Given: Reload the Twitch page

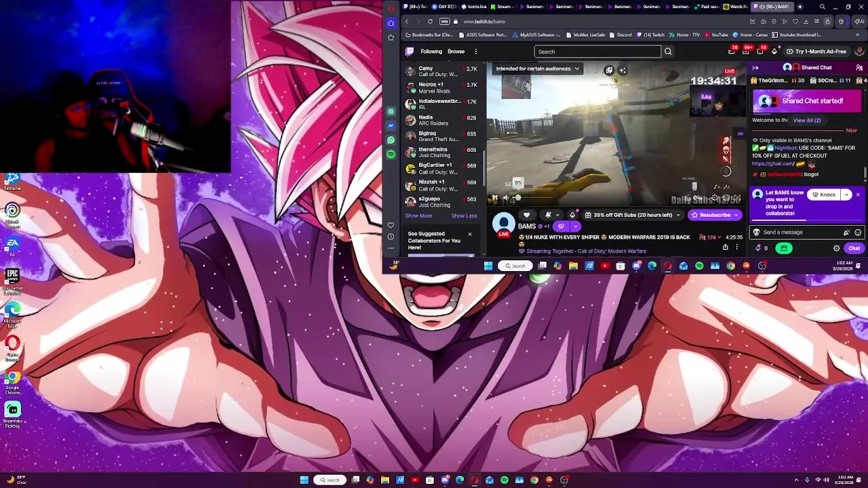Looking at the screenshot, I should pyautogui.click(x=430, y=22).
